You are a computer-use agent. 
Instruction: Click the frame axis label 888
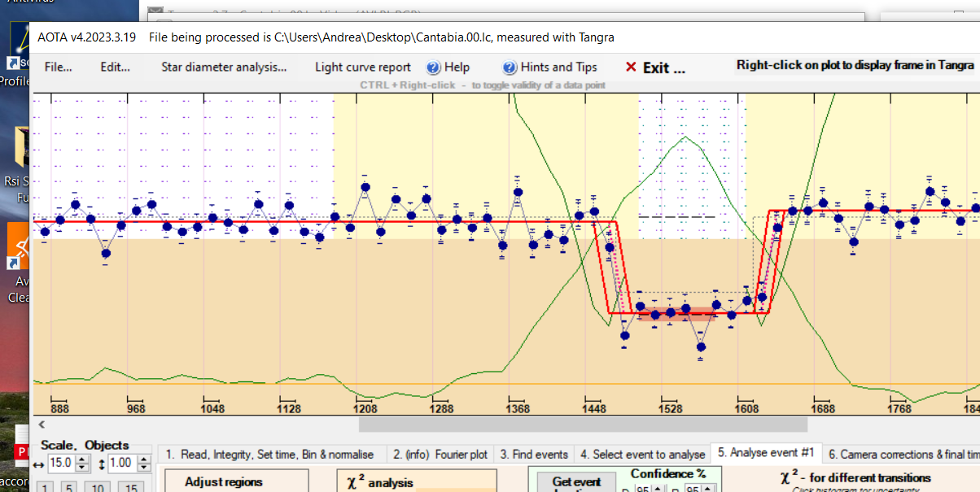point(60,409)
